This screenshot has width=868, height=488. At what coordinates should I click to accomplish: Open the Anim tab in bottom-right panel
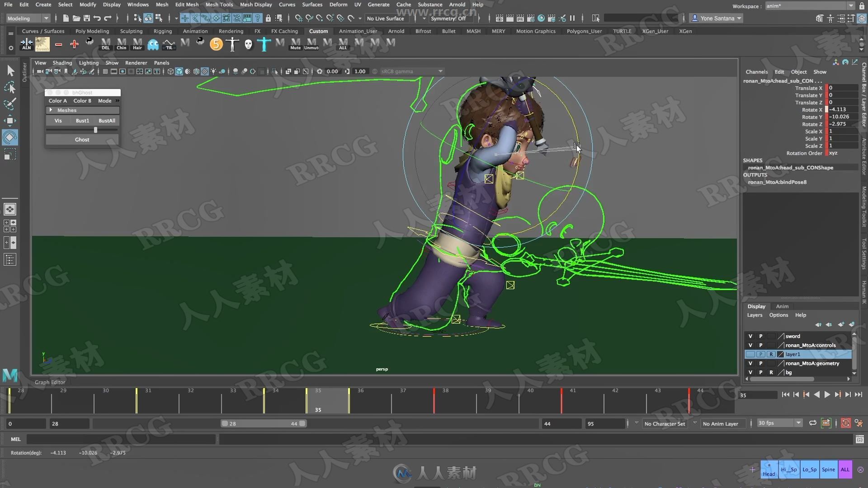pyautogui.click(x=782, y=305)
